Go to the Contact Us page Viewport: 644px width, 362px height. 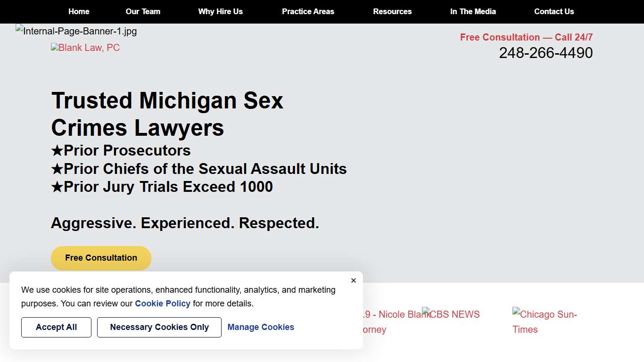(554, 12)
